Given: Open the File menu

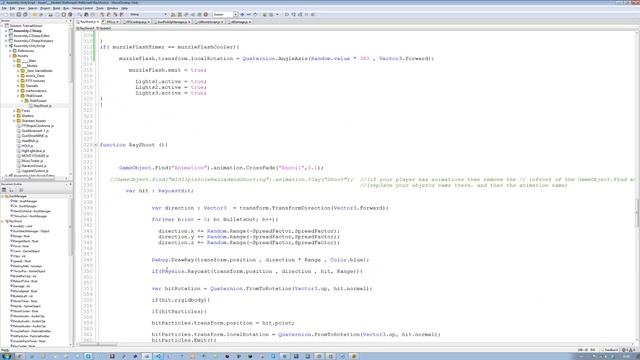Looking at the screenshot, I should click(x=4, y=8).
